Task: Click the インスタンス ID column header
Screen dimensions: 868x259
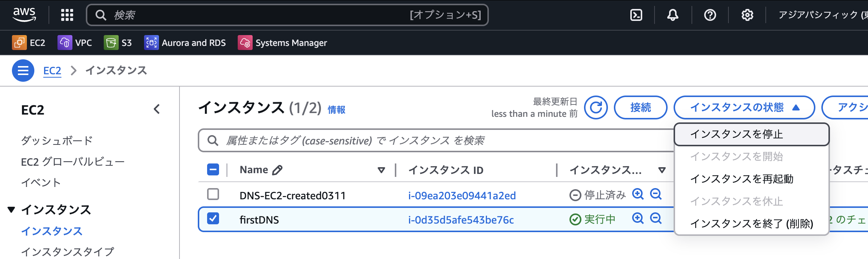Action: (446, 170)
